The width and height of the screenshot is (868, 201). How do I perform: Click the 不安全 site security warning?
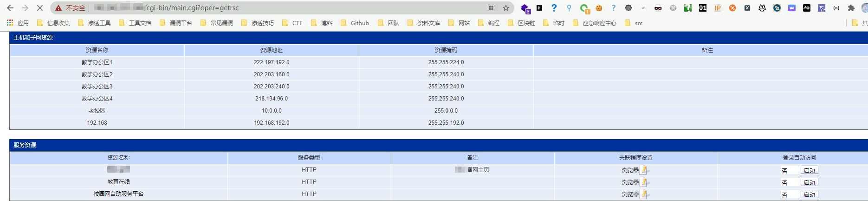pyautogui.click(x=71, y=8)
